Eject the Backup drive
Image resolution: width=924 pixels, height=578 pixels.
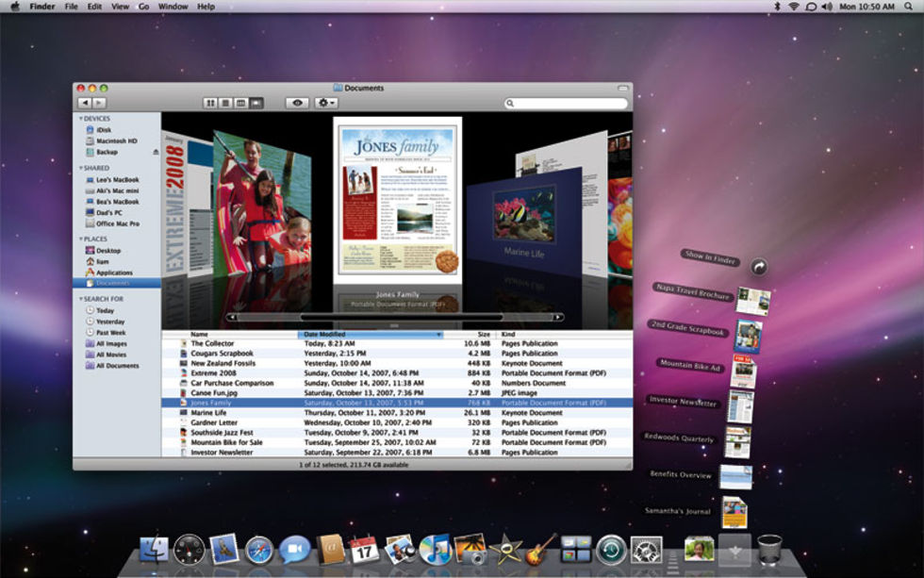[x=156, y=152]
